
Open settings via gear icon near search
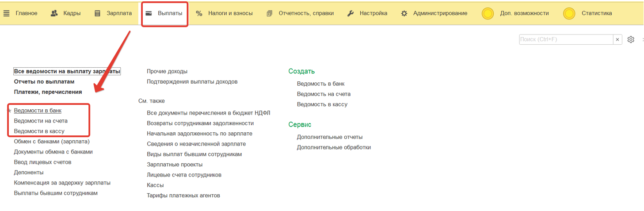[631, 39]
